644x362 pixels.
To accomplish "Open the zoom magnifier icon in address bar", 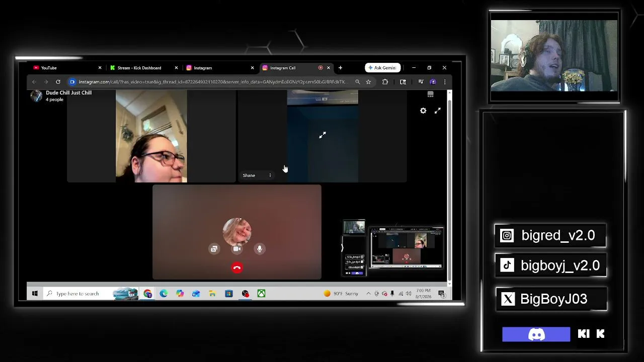I will click(x=358, y=82).
